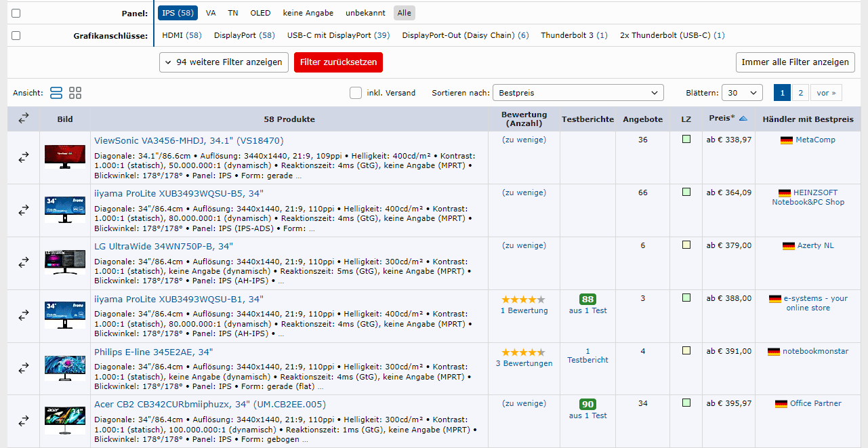Toggle LZ box for Philips E-line 345E2AE
This screenshot has width=868, height=448.
tap(686, 350)
